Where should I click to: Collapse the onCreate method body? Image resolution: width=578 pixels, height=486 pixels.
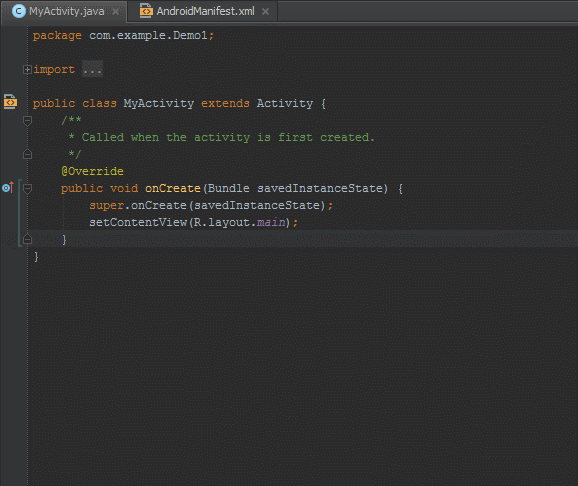coord(27,189)
